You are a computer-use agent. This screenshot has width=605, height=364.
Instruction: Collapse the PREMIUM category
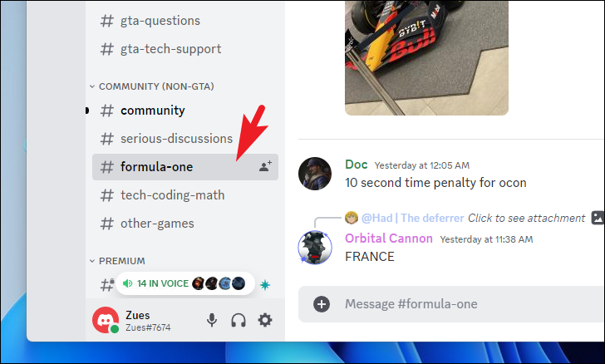[117, 261]
